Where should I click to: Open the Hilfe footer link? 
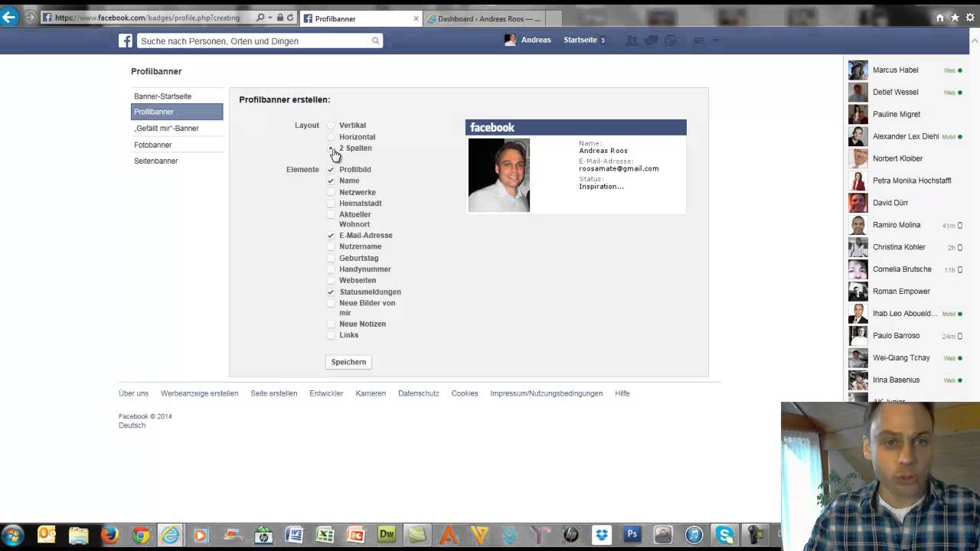click(x=622, y=393)
